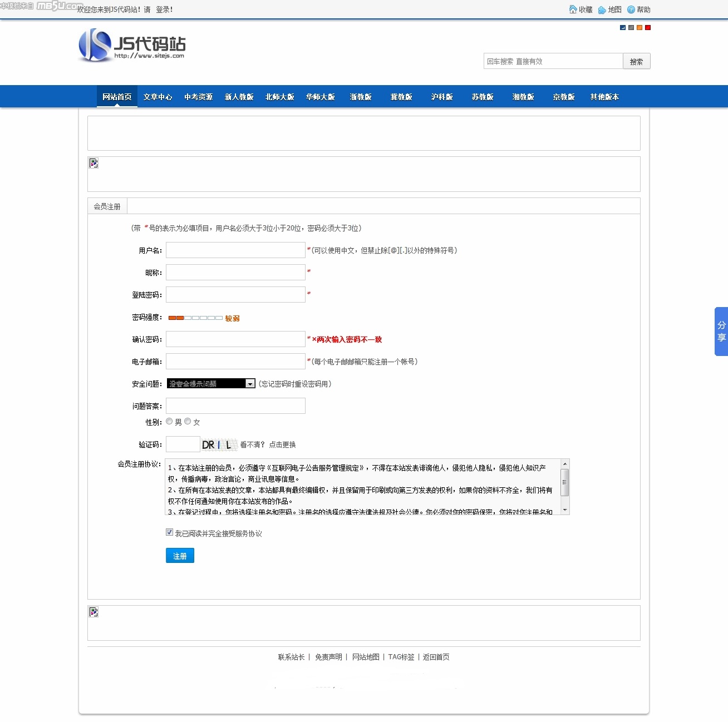This screenshot has height=722, width=728.
Task: Select the 女 gender radio button
Action: (x=188, y=422)
